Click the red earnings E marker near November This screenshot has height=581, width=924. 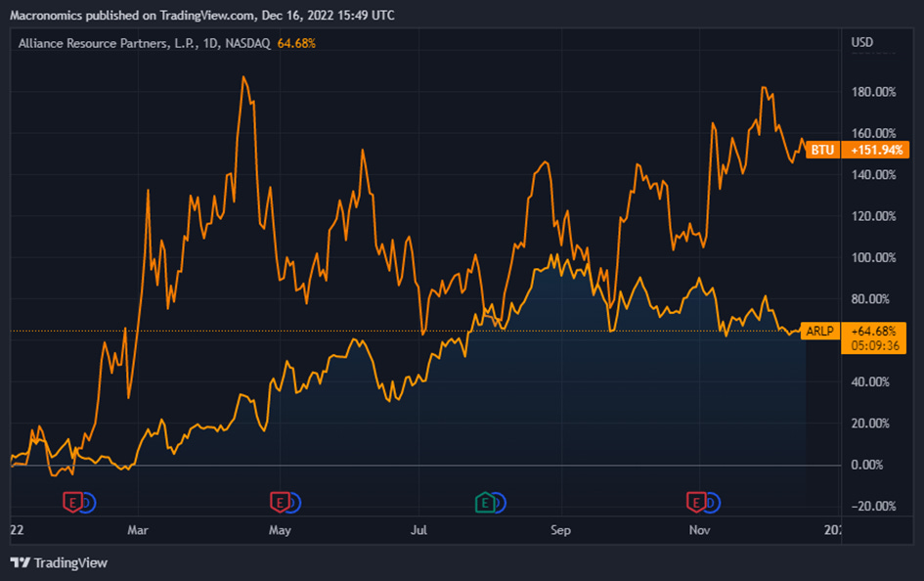[696, 502]
